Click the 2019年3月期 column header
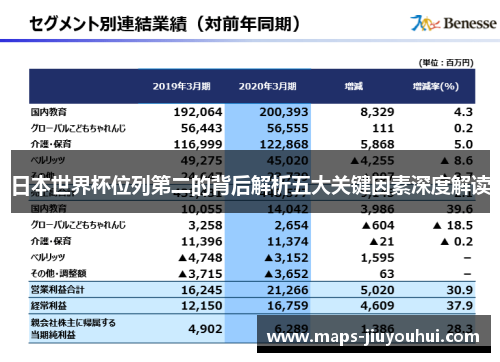The height and width of the screenshot is (362, 500). [x=182, y=86]
